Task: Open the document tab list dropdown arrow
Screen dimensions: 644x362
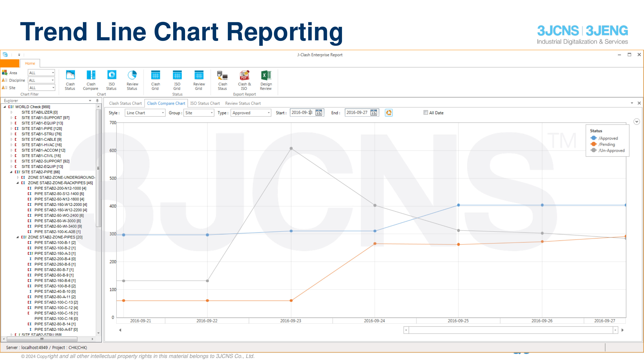Action: 632,103
